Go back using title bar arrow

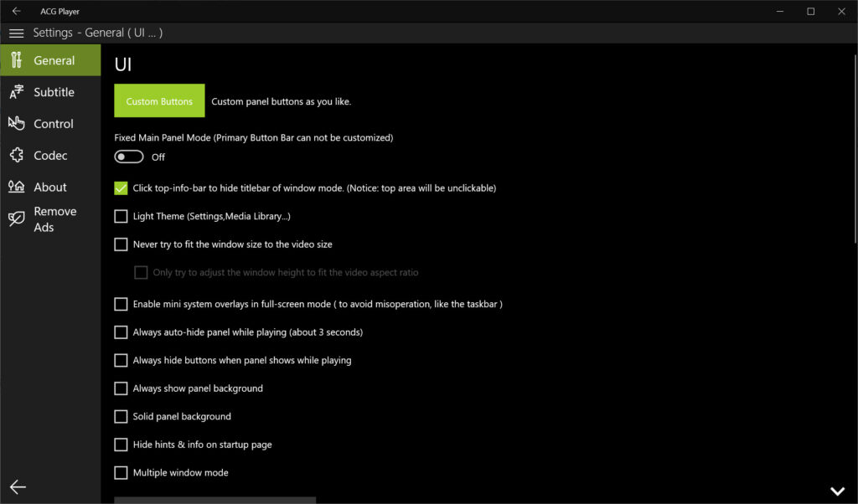pyautogui.click(x=17, y=11)
